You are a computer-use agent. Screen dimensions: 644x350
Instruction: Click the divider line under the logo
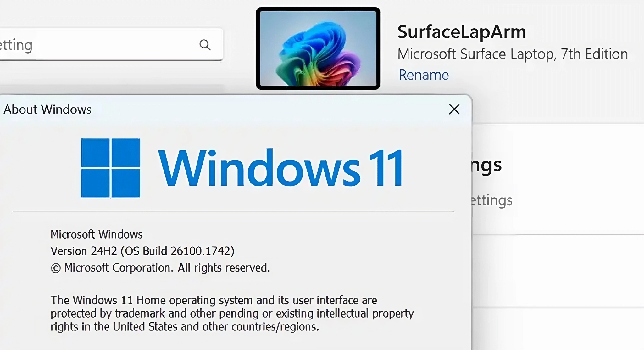click(x=233, y=212)
